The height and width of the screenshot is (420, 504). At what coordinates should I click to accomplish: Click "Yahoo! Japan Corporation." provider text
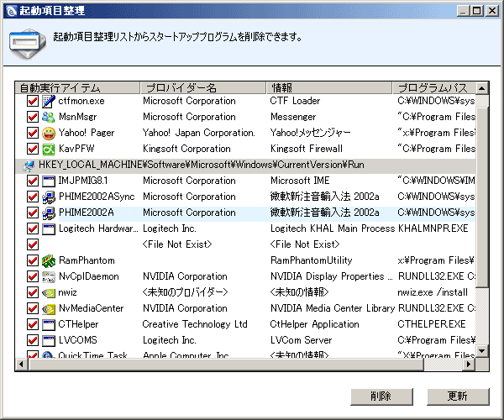199,133
